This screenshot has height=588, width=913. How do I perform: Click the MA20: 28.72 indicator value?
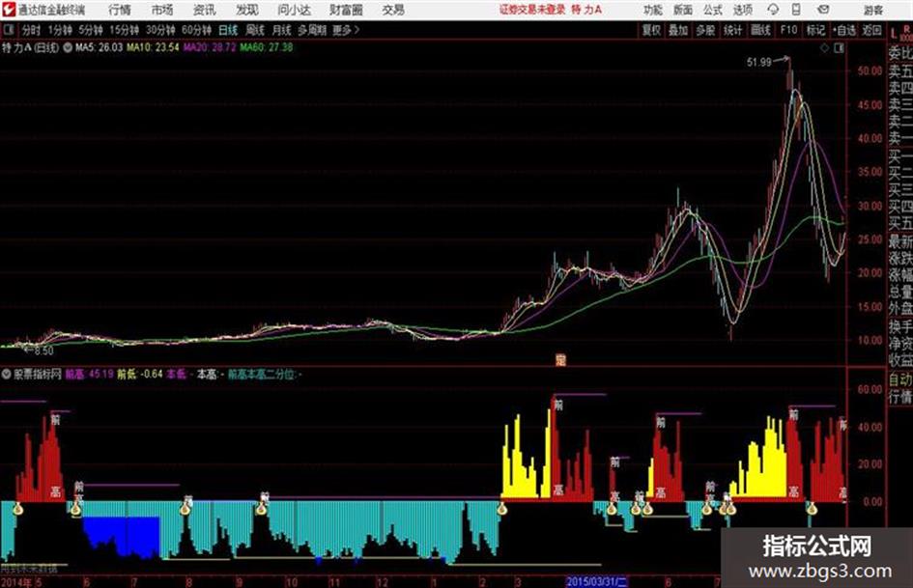click(x=210, y=47)
